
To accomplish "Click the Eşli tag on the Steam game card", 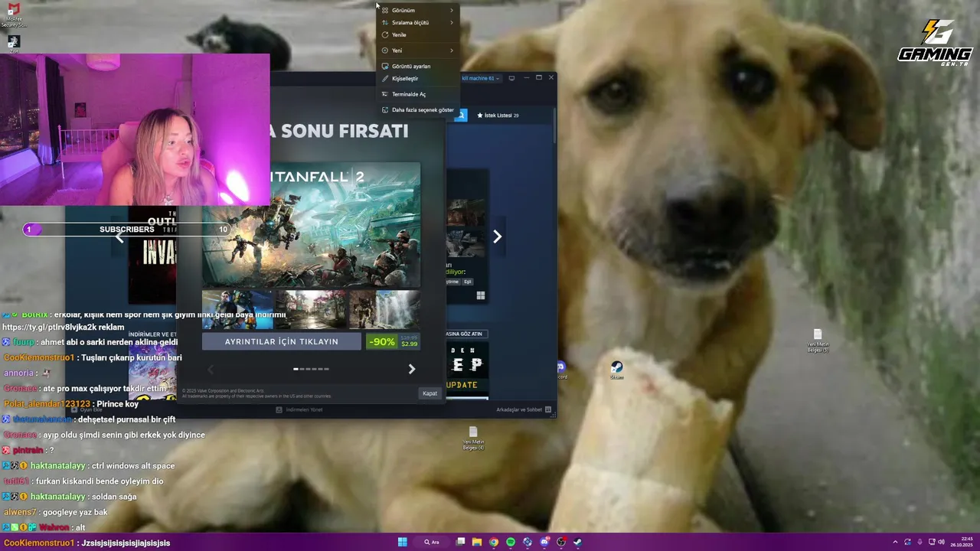I will [x=468, y=282].
